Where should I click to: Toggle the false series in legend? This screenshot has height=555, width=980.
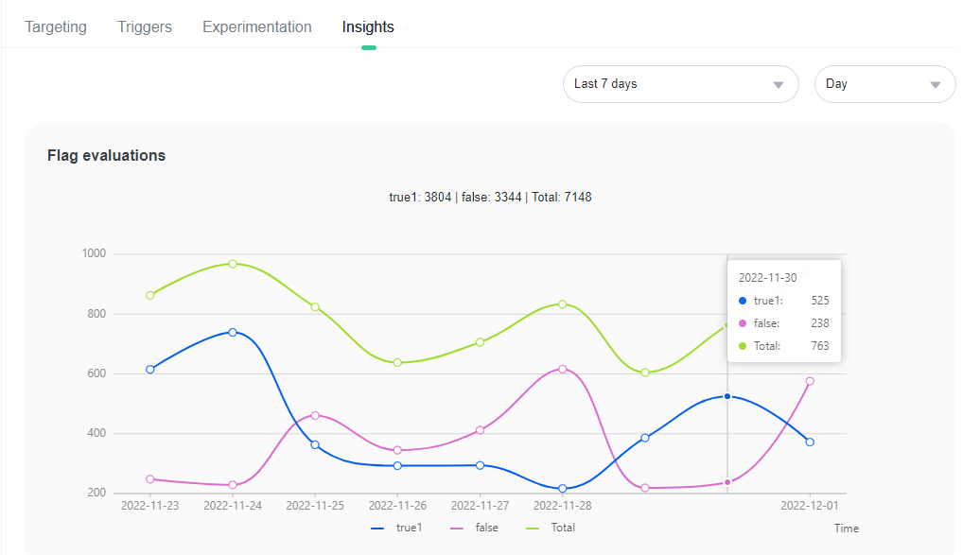coord(474,528)
